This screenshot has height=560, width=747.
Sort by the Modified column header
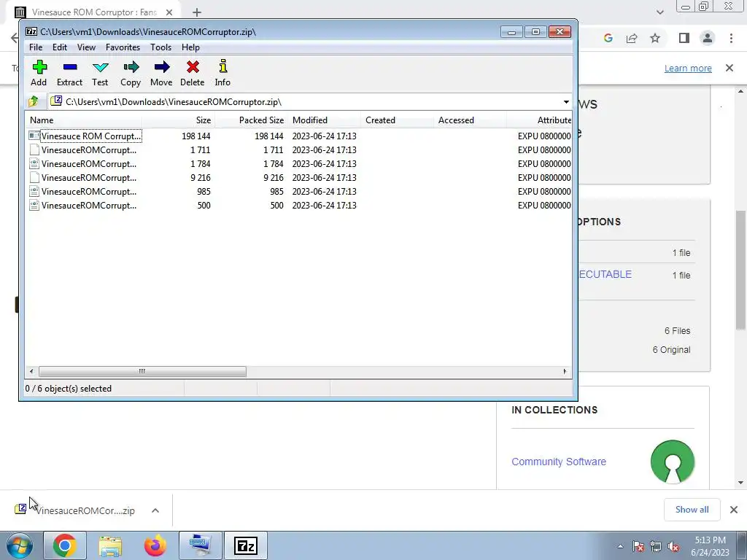pos(325,120)
